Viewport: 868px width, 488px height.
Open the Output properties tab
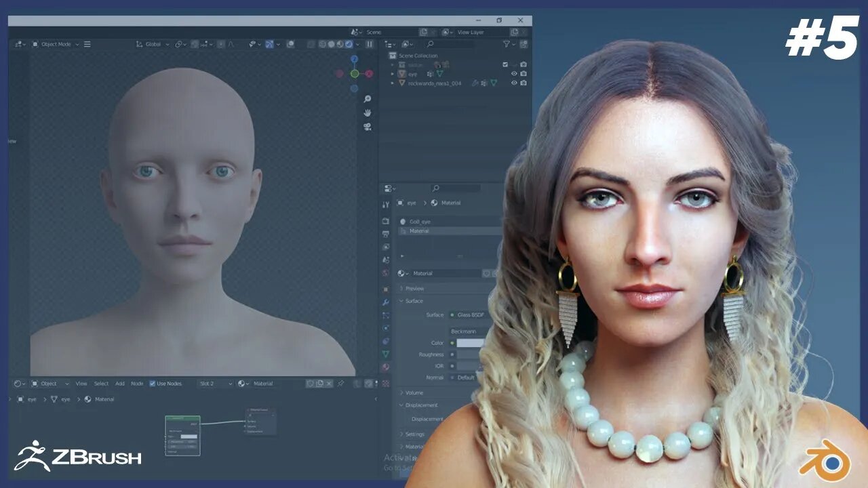pyautogui.click(x=385, y=234)
